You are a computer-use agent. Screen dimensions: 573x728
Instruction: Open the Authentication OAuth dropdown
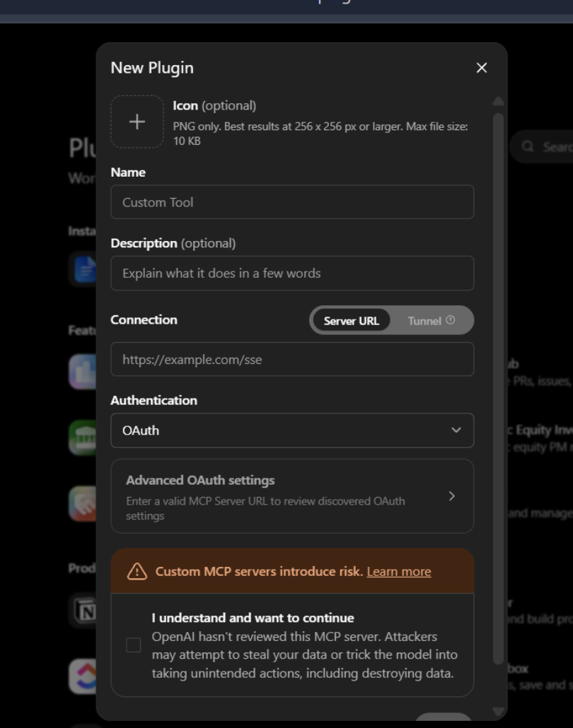(x=292, y=430)
